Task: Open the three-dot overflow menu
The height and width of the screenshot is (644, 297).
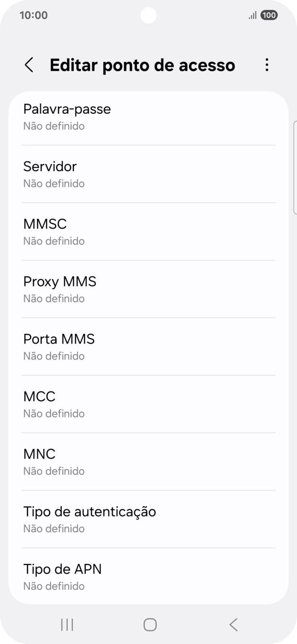Action: 267,65
